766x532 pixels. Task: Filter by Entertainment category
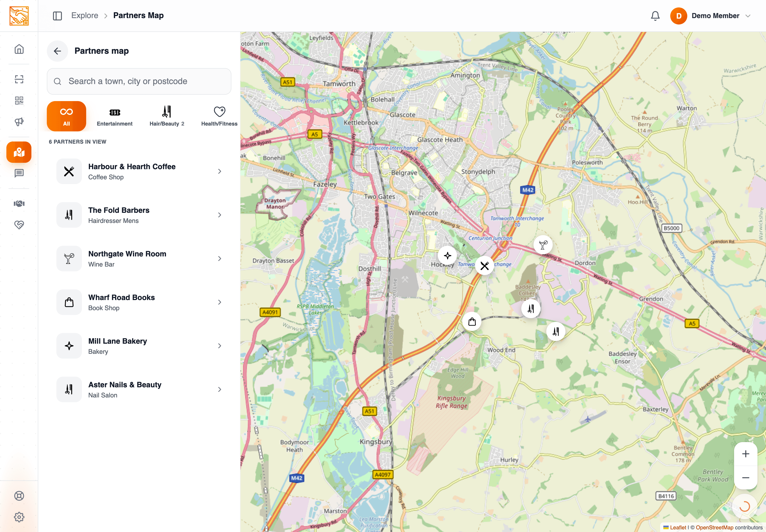tap(115, 116)
